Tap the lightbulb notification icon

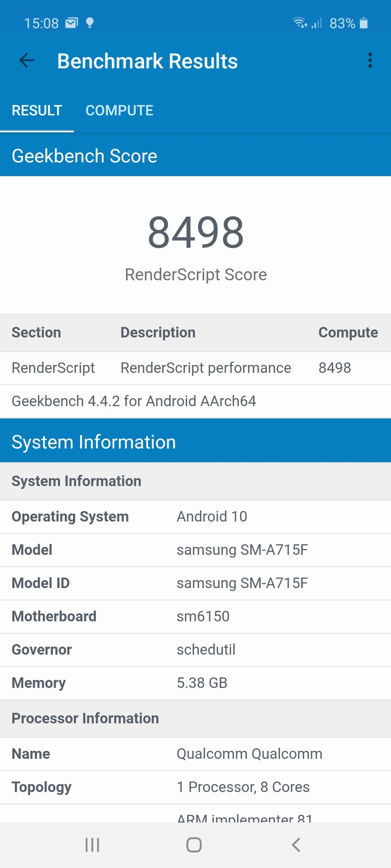click(x=90, y=23)
